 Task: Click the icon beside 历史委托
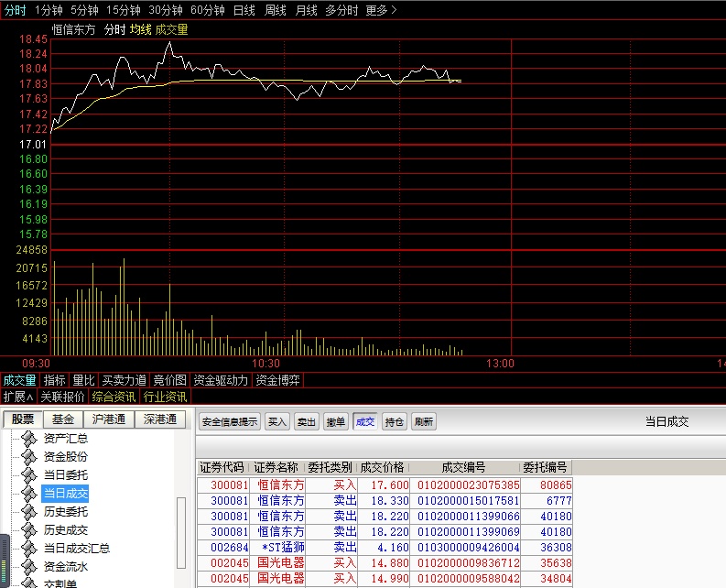28,512
